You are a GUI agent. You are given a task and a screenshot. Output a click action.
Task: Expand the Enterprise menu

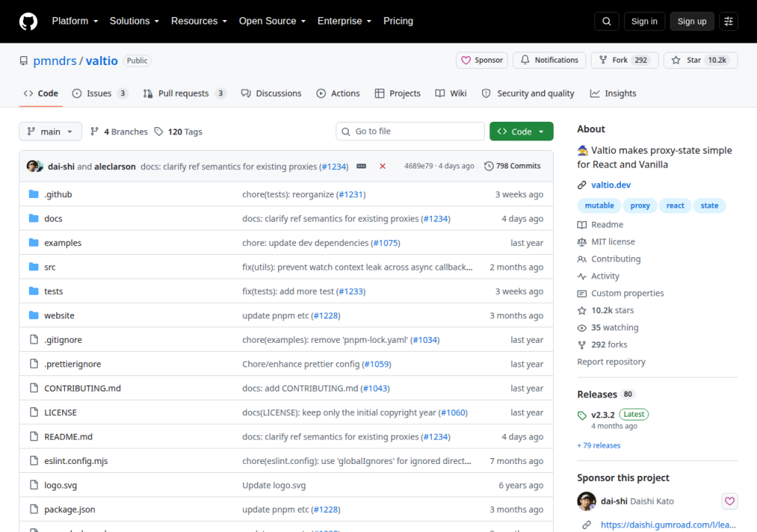(x=344, y=21)
